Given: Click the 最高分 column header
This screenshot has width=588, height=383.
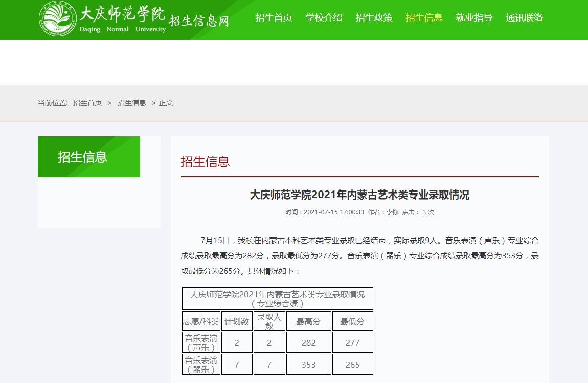Looking at the screenshot, I should (309, 321).
